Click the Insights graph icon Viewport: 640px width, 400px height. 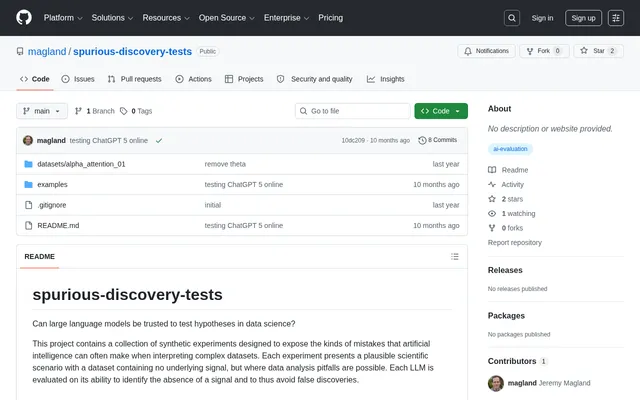coord(371,79)
